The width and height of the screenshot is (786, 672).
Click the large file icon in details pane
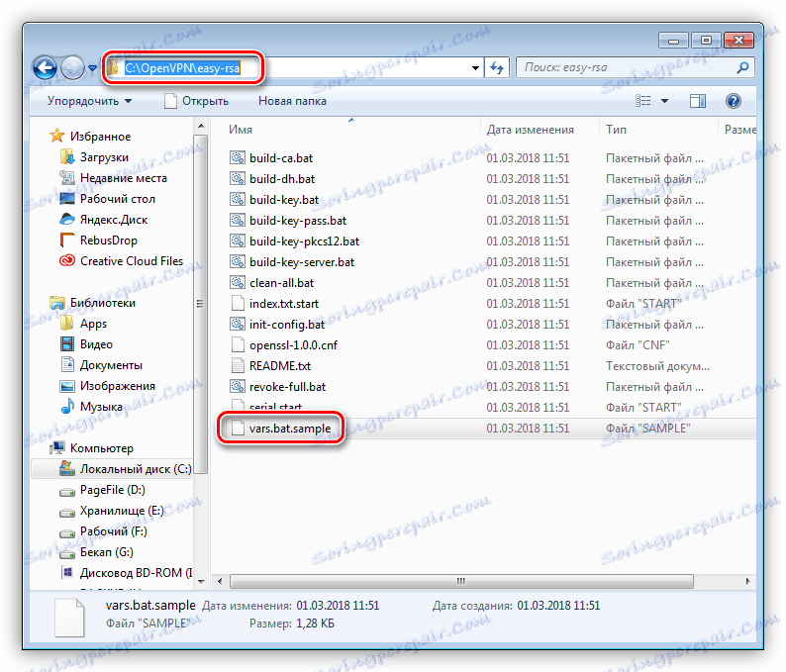69,618
